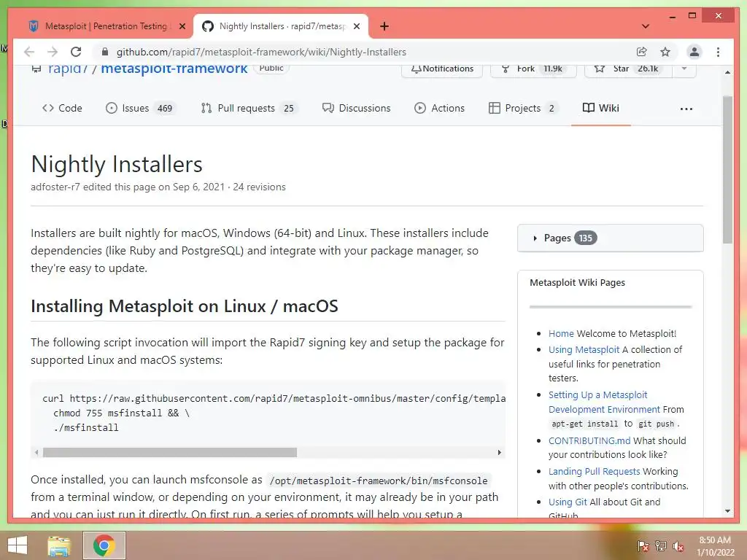Click the code block right scroll arrow
This screenshot has height=560, width=747.
(499, 452)
